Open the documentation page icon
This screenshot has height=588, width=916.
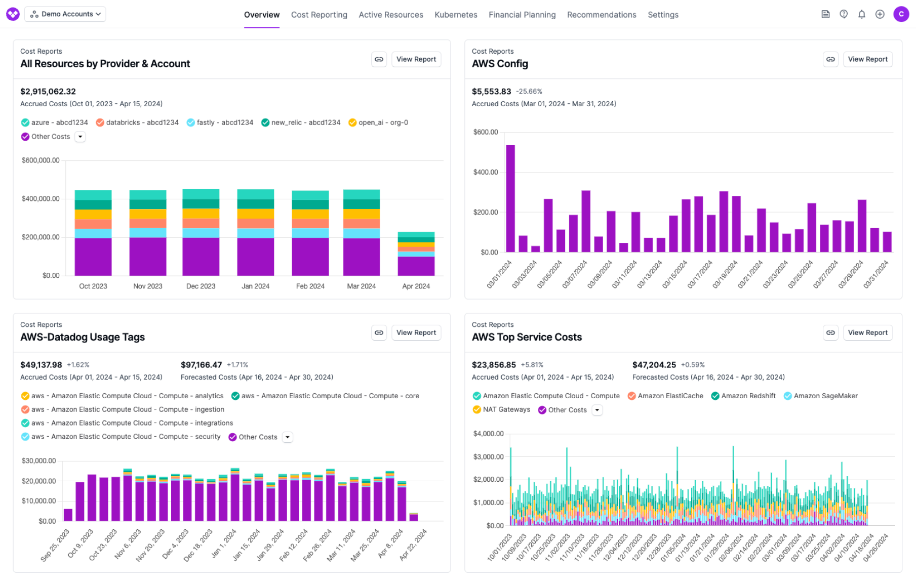(x=825, y=14)
